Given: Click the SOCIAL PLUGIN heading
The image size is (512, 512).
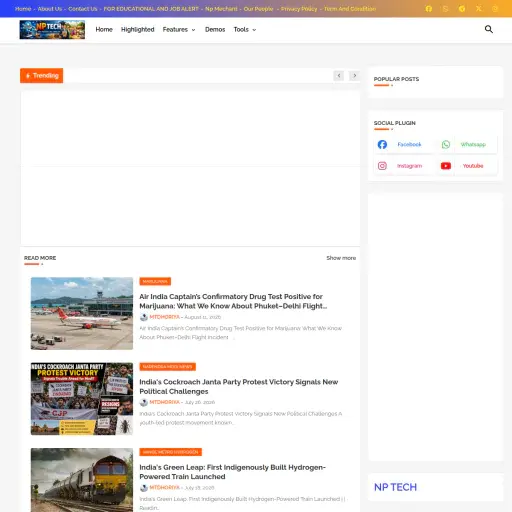Looking at the screenshot, I should pyautogui.click(x=395, y=123).
